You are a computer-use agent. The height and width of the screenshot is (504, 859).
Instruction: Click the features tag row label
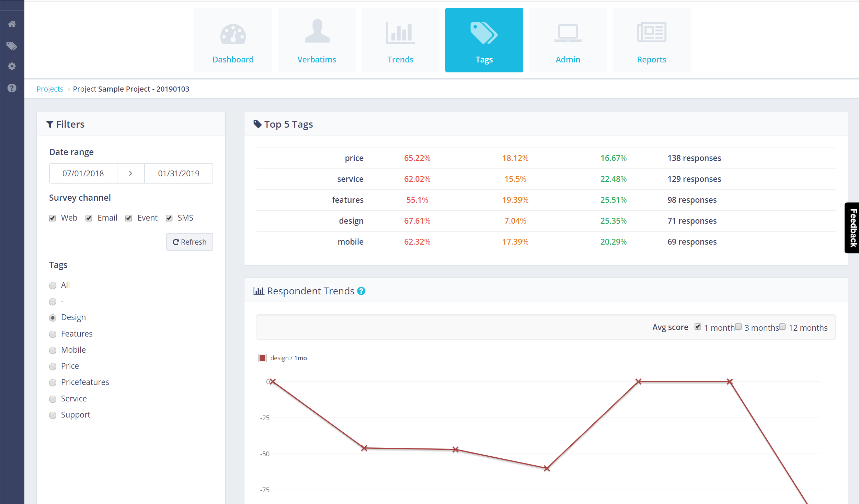347,200
